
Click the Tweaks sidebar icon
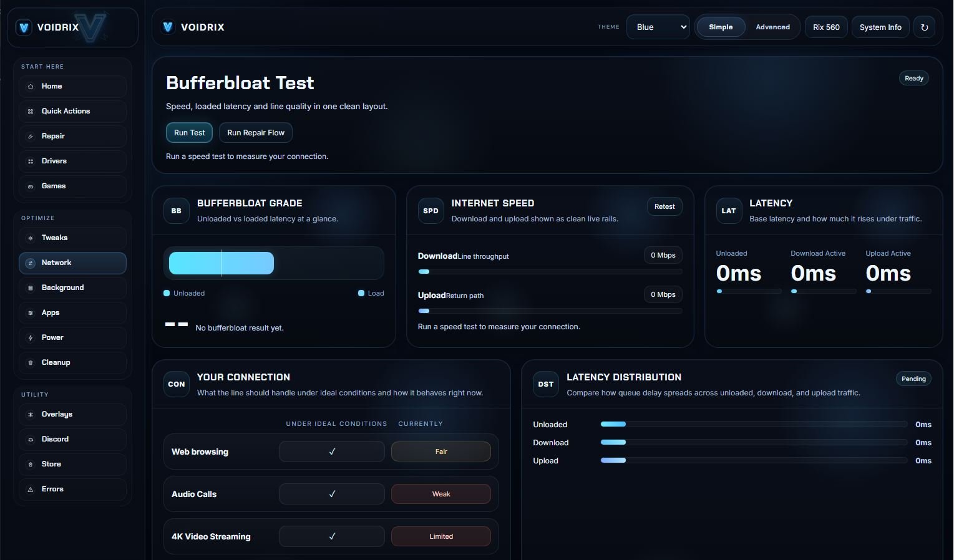[31, 238]
